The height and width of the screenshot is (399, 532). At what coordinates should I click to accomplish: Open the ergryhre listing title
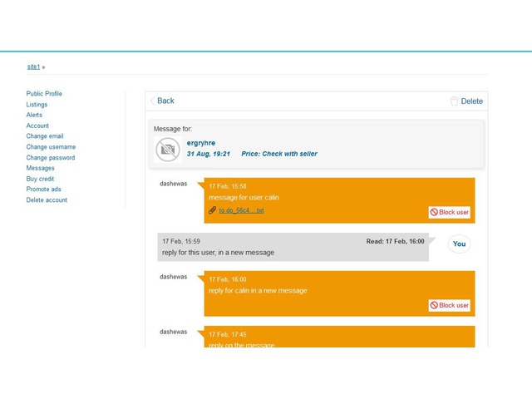click(x=201, y=143)
